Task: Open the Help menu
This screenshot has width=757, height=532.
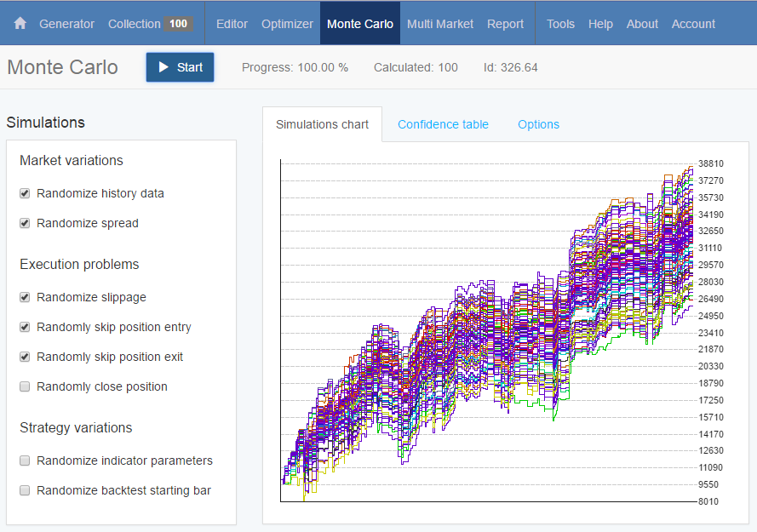Action: 600,24
